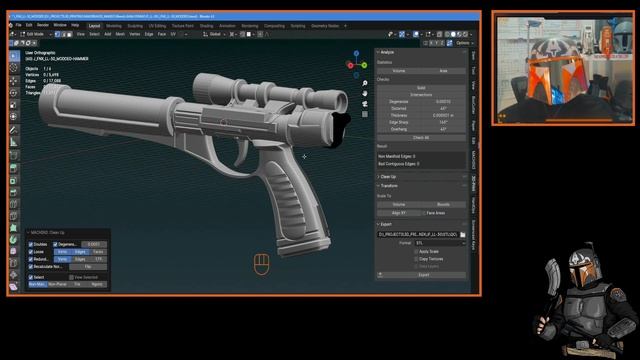Screen dimensions: 640x360
Task: Click the Export button
Action: click(424, 275)
